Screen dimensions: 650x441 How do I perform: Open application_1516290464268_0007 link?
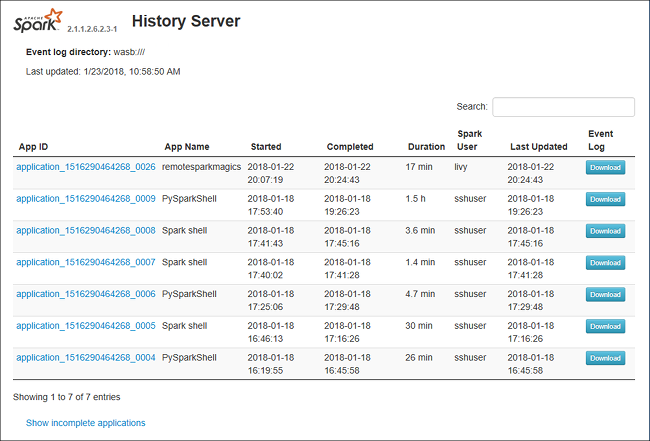[x=86, y=262]
